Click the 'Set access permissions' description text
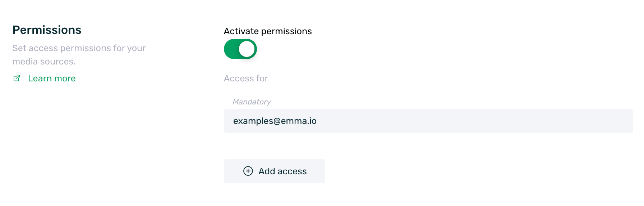 tap(79, 48)
